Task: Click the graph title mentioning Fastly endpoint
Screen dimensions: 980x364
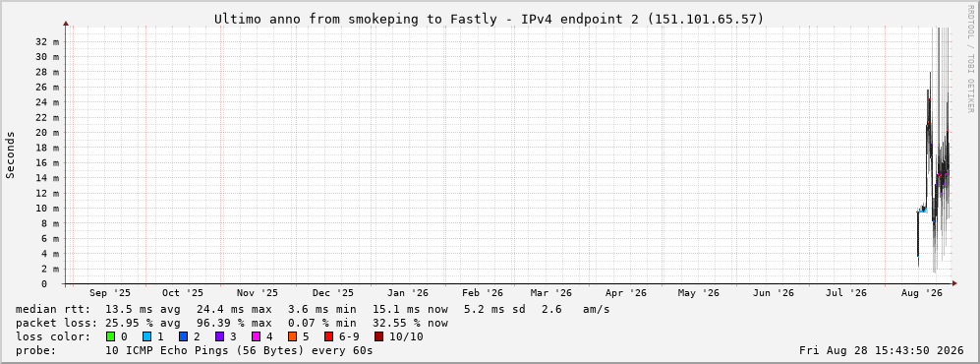Action: [489, 20]
